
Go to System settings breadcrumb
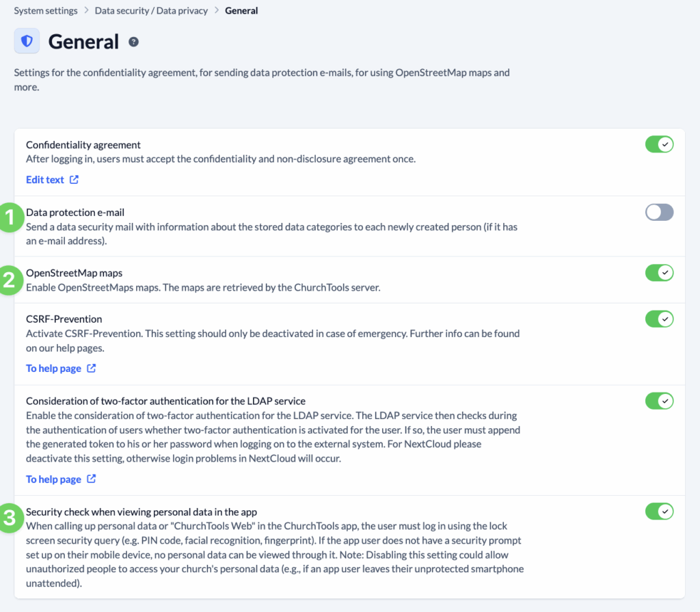pos(46,11)
